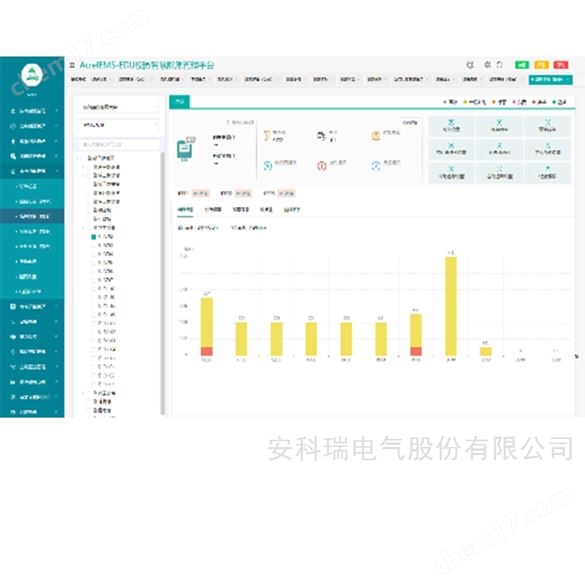Viewport: 585px width, 585px height.
Task: Click the settings gear icon in top header
Action: click(x=470, y=65)
